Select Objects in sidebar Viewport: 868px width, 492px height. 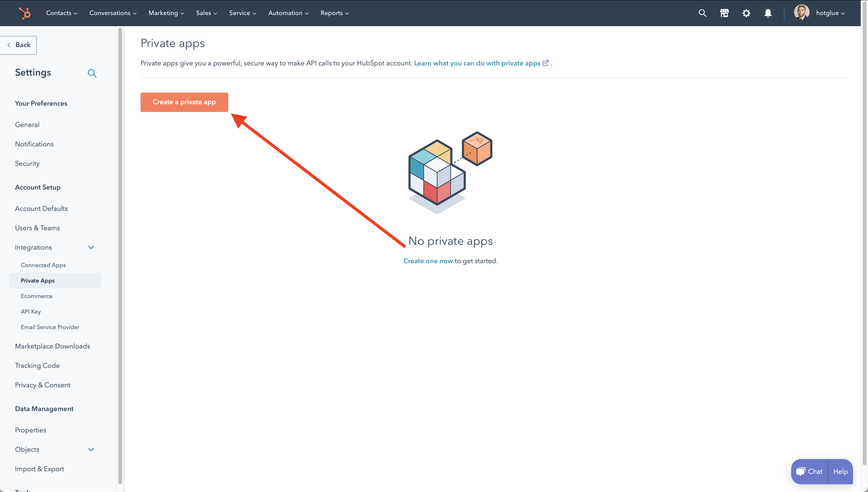tap(27, 449)
